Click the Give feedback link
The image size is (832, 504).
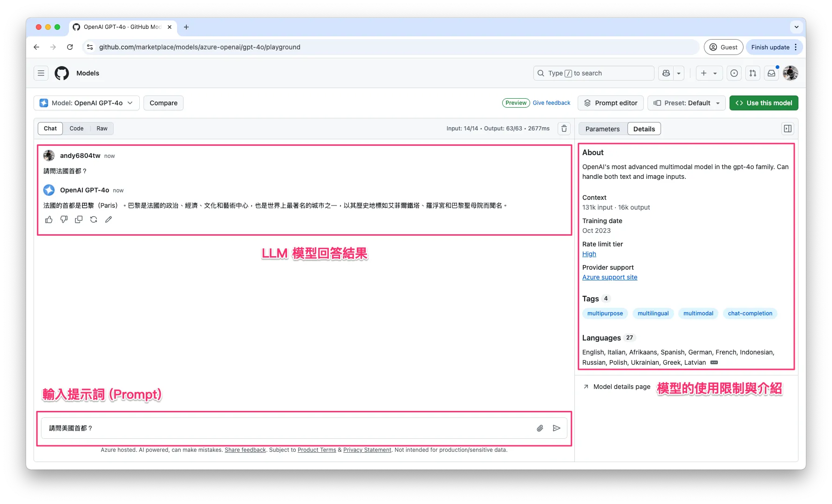(552, 103)
